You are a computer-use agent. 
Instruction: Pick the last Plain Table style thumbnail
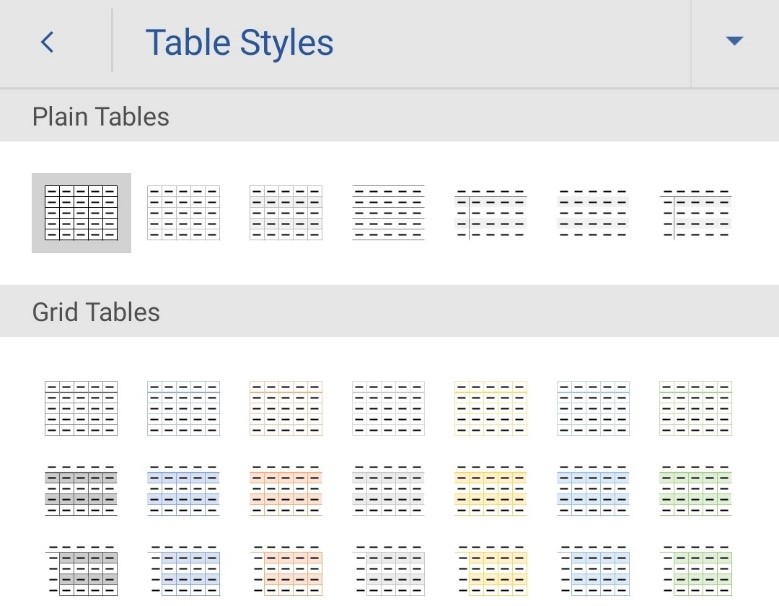695,212
